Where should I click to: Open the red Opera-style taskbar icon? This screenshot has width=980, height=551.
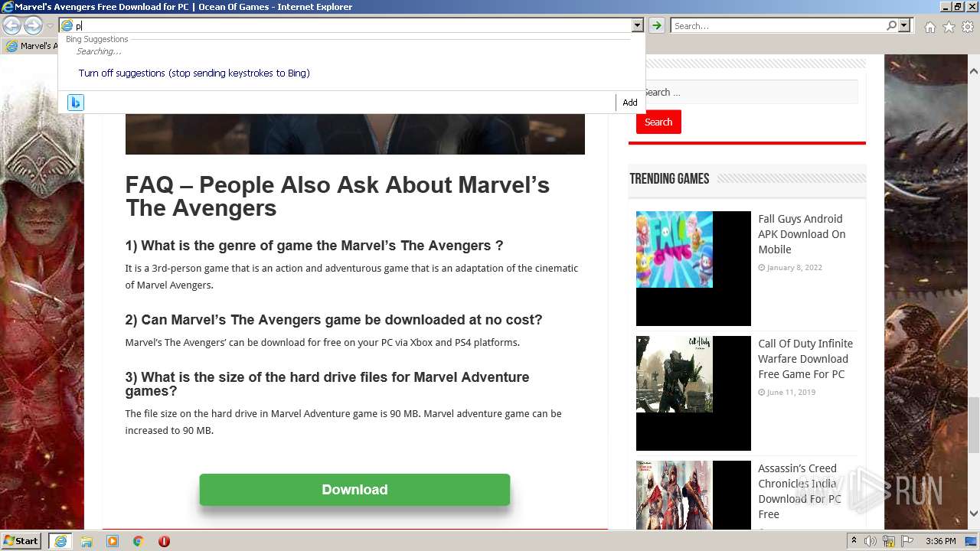coord(164,541)
